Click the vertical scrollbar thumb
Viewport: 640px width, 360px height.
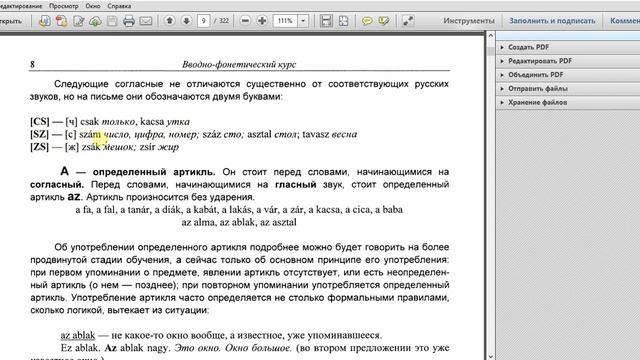tap(491, 51)
